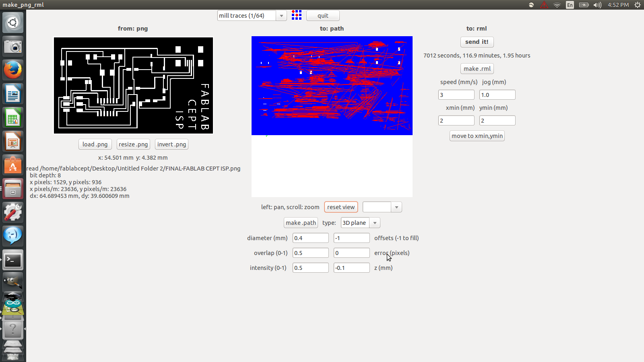Launch the Screenshot camera app in the dock
Viewport: 644px width, 362px height.
(x=13, y=46)
